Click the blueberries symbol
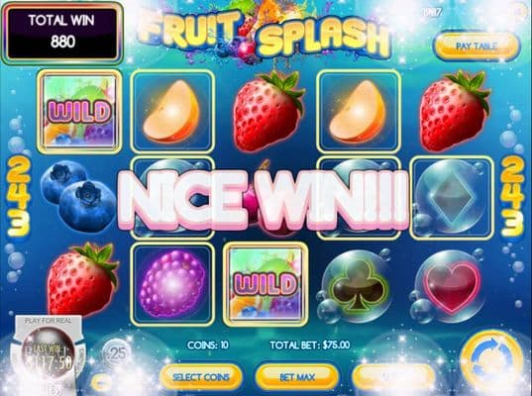Viewport: 532px width, 396px height. (x=78, y=196)
